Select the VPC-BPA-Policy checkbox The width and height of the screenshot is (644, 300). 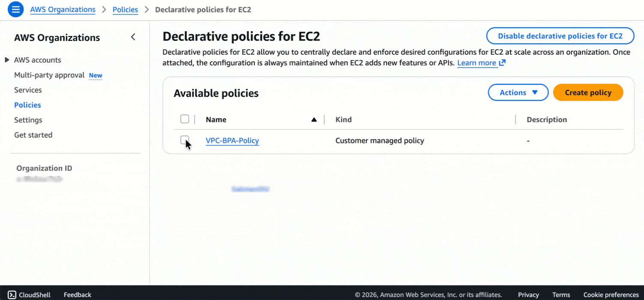click(x=185, y=140)
